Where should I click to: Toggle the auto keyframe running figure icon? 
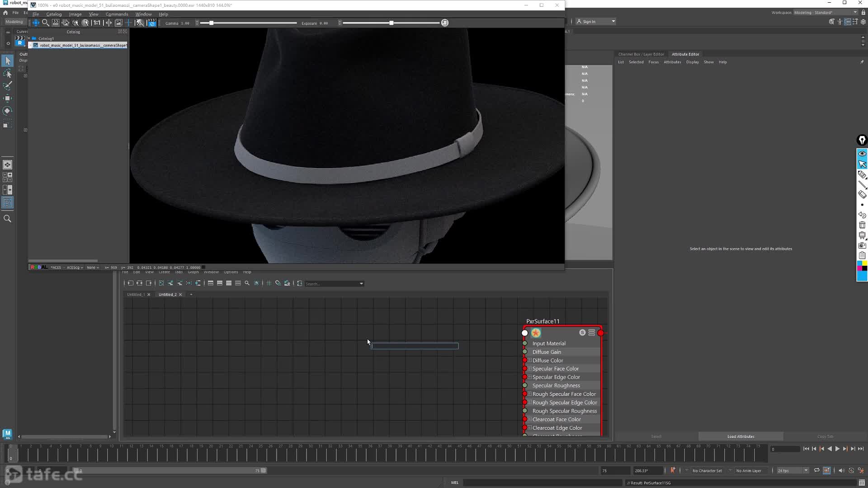(861, 470)
